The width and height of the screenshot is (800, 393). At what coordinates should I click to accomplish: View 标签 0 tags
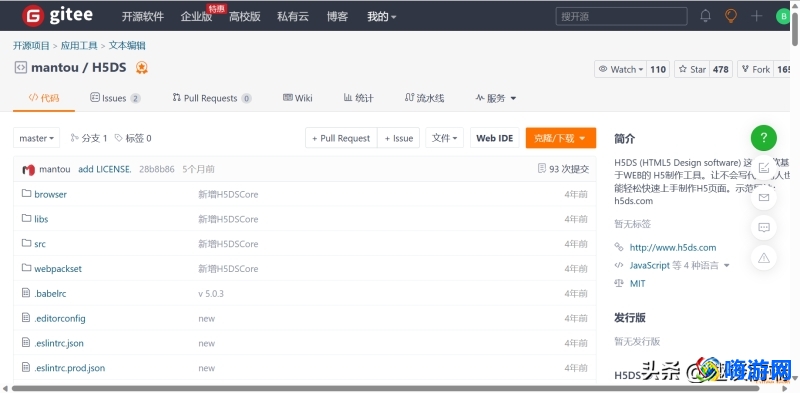(133, 138)
